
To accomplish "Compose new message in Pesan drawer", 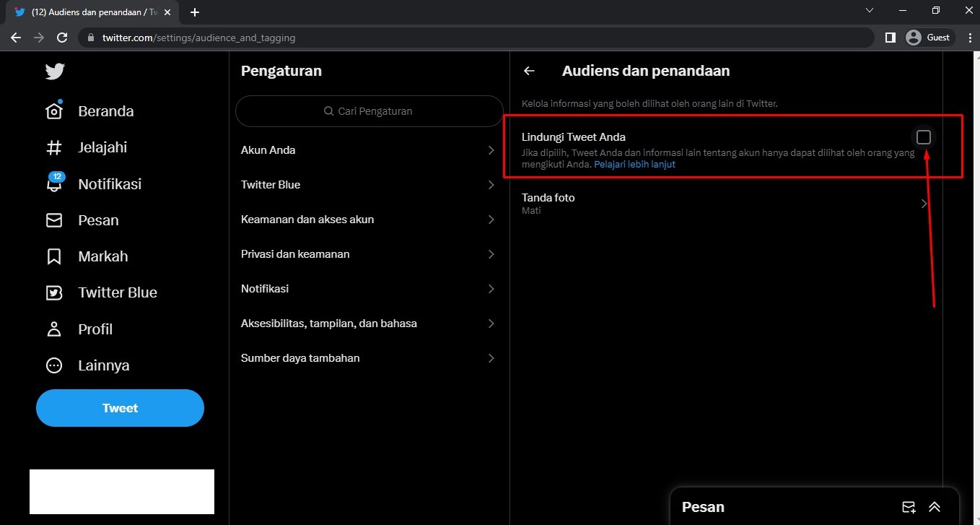I will click(x=909, y=507).
